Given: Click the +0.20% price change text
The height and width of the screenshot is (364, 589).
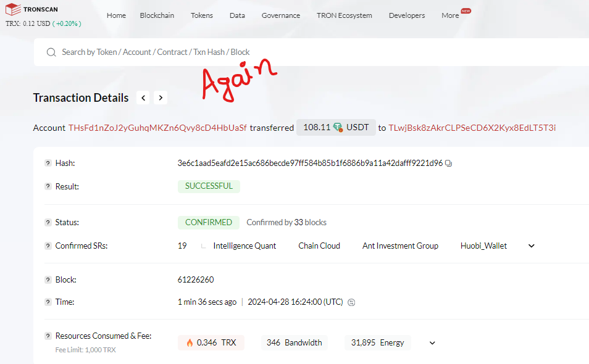Looking at the screenshot, I should [x=67, y=23].
